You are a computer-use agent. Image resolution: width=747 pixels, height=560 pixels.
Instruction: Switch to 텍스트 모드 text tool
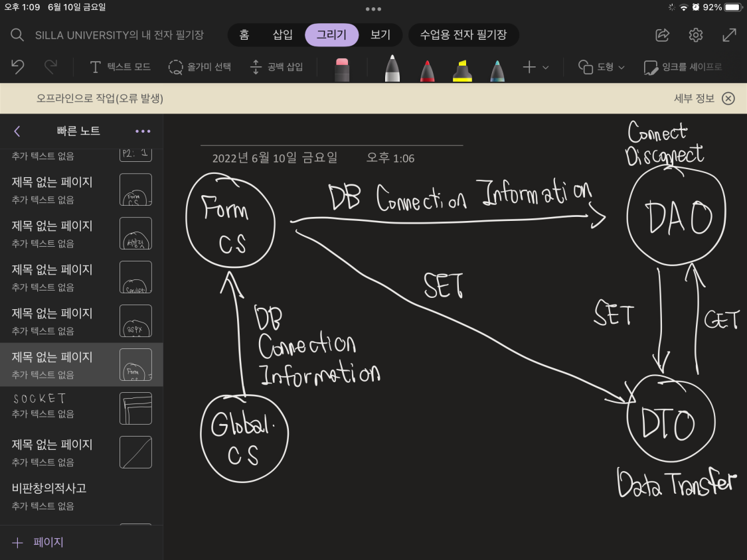(x=120, y=66)
